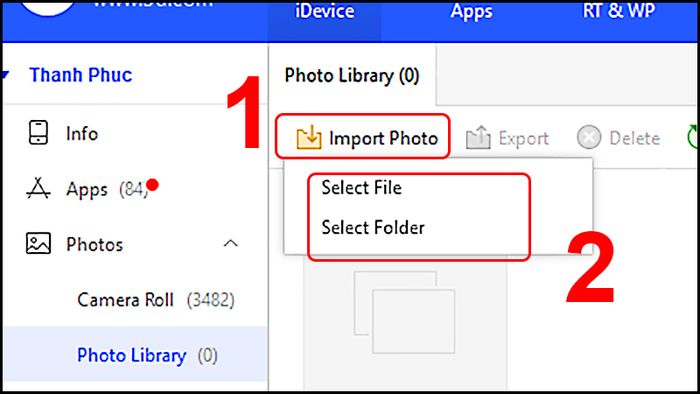
Task: Click the phone Info icon
Action: [38, 133]
